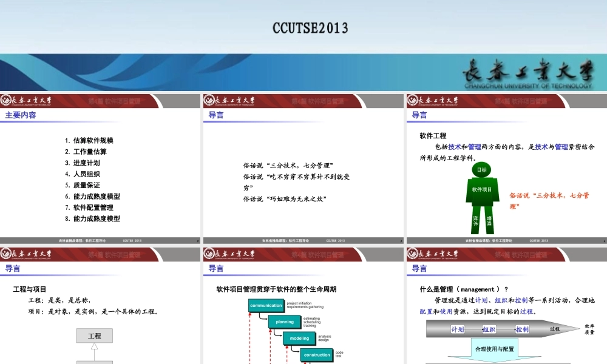Click the teal construction box
Screen dimensions: 607x364
(317, 355)
